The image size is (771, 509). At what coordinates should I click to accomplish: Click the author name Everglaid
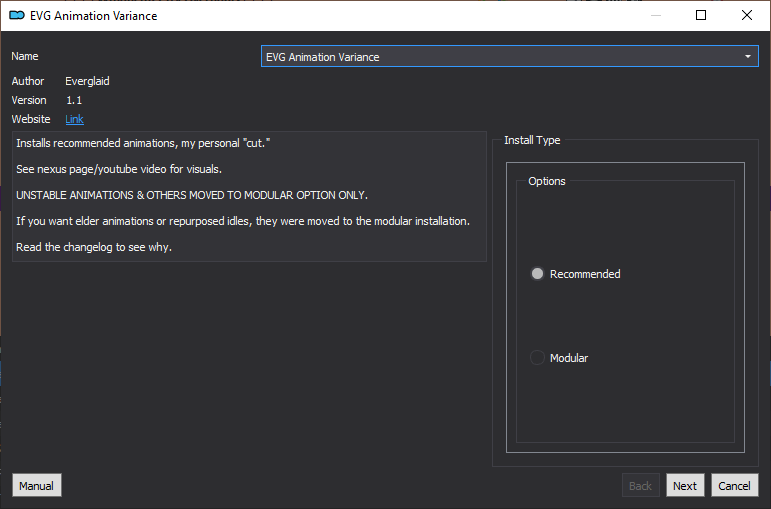[87, 81]
